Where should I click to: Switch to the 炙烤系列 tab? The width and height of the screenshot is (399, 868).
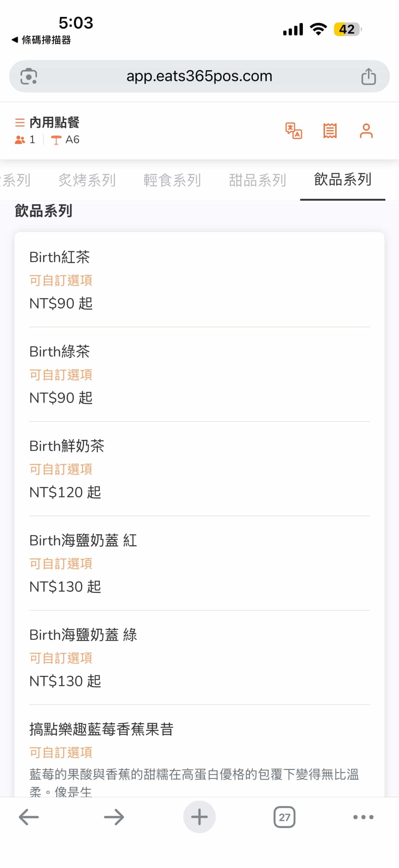[x=87, y=180]
